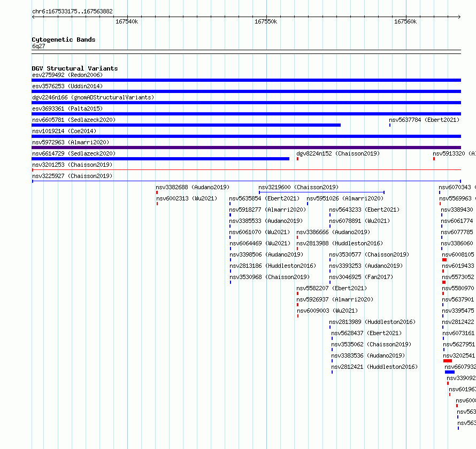Open nsv5918277 (Almarri2020) variant
The image size is (476, 449).
point(267,210)
